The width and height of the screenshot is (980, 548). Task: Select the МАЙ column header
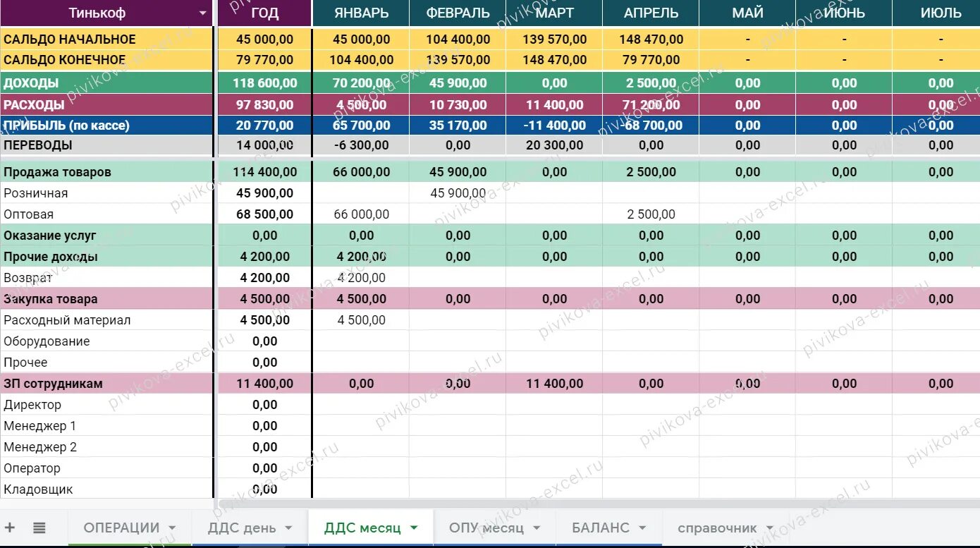click(x=747, y=13)
